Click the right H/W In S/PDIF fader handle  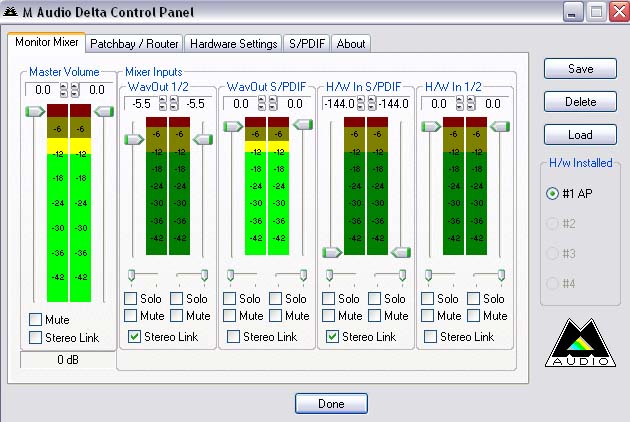(x=401, y=252)
